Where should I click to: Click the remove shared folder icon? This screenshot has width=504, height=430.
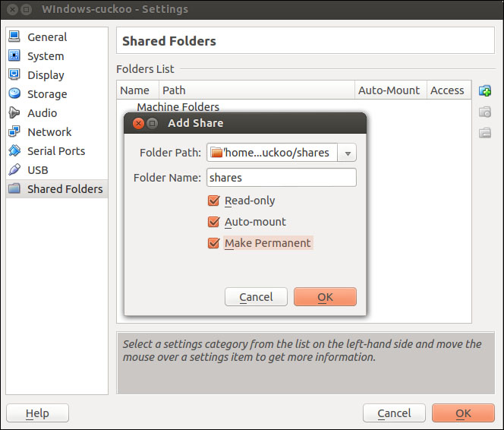[x=485, y=132]
